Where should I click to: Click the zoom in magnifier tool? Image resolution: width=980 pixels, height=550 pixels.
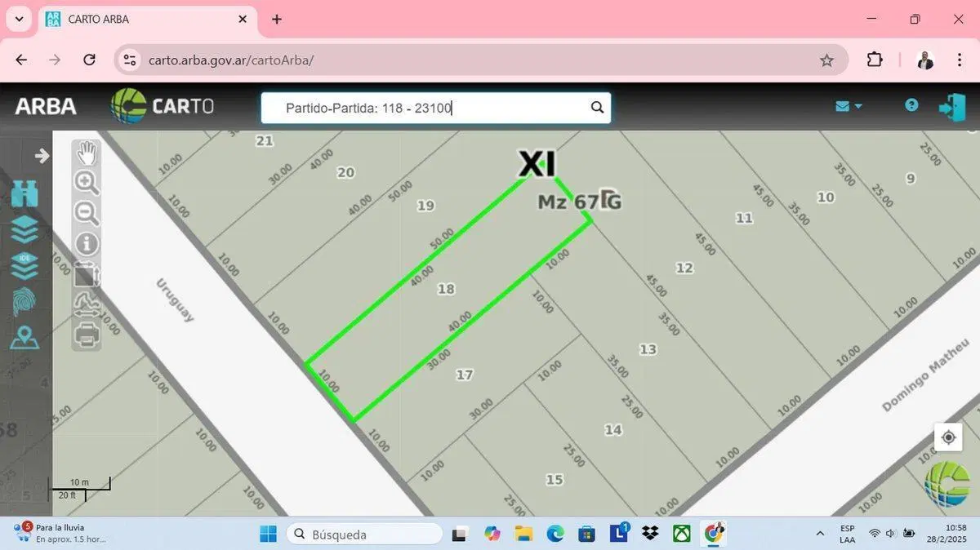[87, 182]
